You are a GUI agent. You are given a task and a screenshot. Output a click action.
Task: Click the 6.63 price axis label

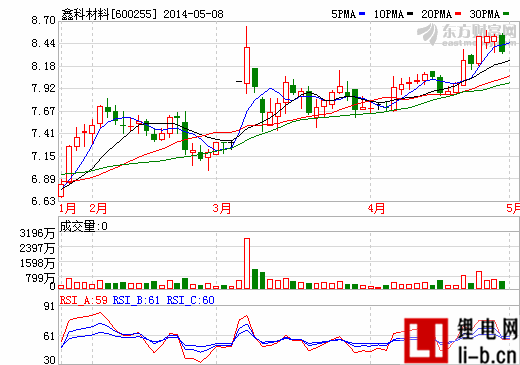[43, 201]
